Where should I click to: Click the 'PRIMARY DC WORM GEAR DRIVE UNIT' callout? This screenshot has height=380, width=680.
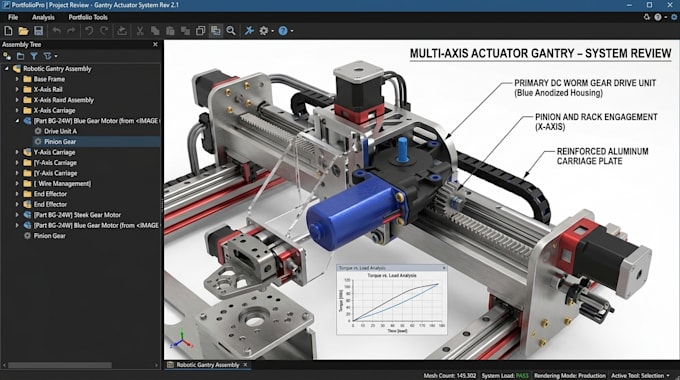[x=585, y=88]
